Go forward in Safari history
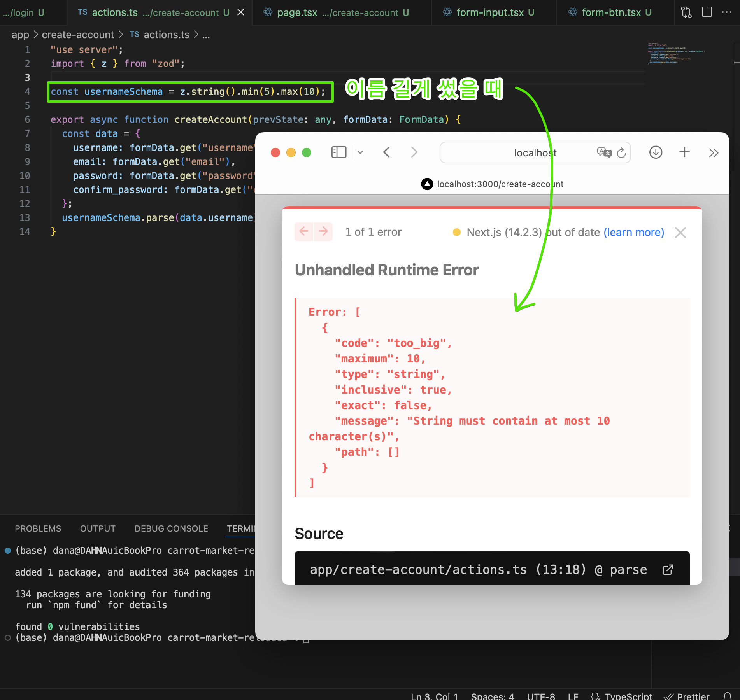 [x=414, y=152]
